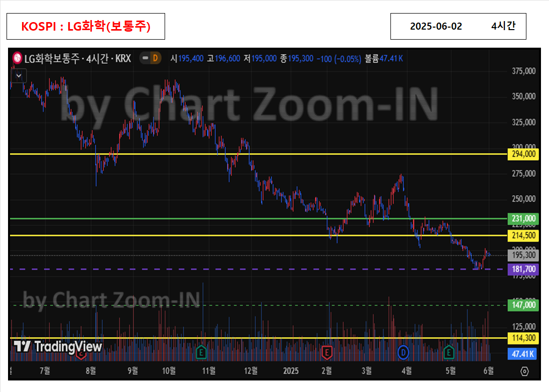Screen dimensions: 549x392
Task: Click the 4월 time axis label
Action: (406, 370)
